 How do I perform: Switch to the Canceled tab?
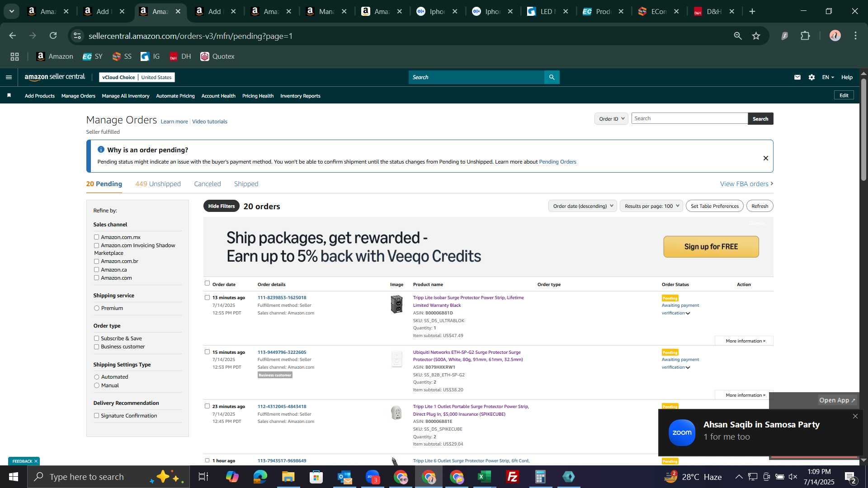208,184
